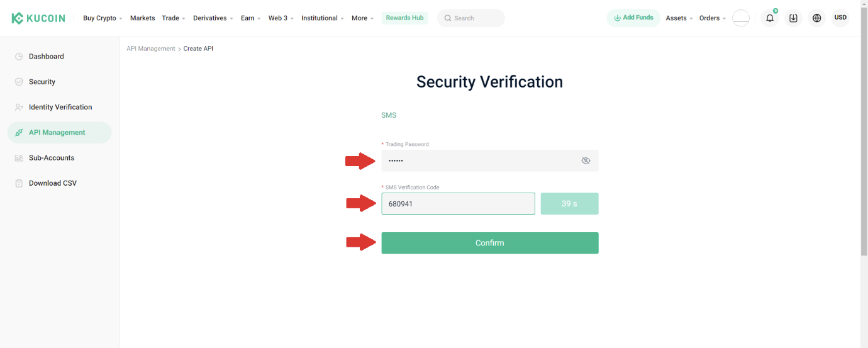Screen dimensions: 868x348
Task: Click the Dashboard icon in the sidebar
Action: coord(19,57)
